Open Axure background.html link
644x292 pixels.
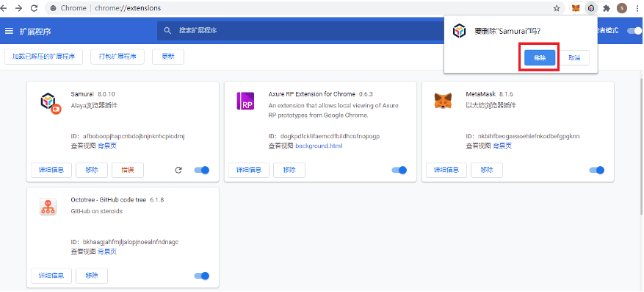319,146
